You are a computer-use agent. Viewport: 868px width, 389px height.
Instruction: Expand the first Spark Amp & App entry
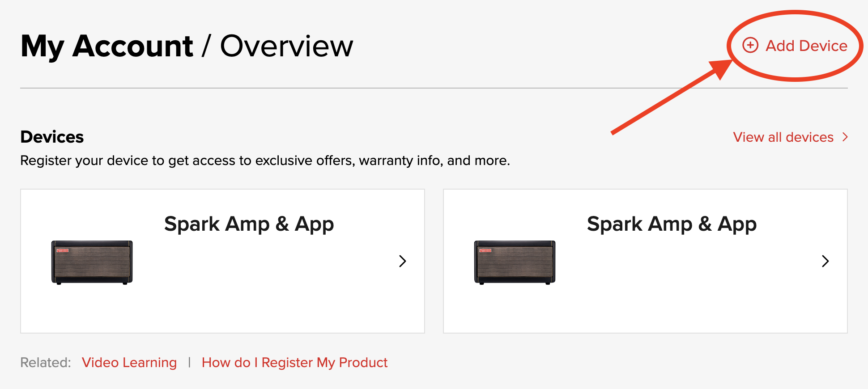[x=402, y=261]
